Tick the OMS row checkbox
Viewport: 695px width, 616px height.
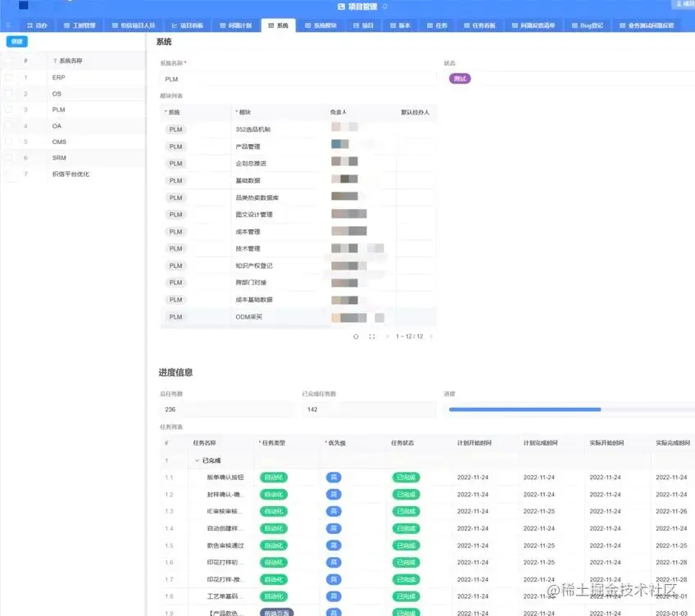point(8,142)
